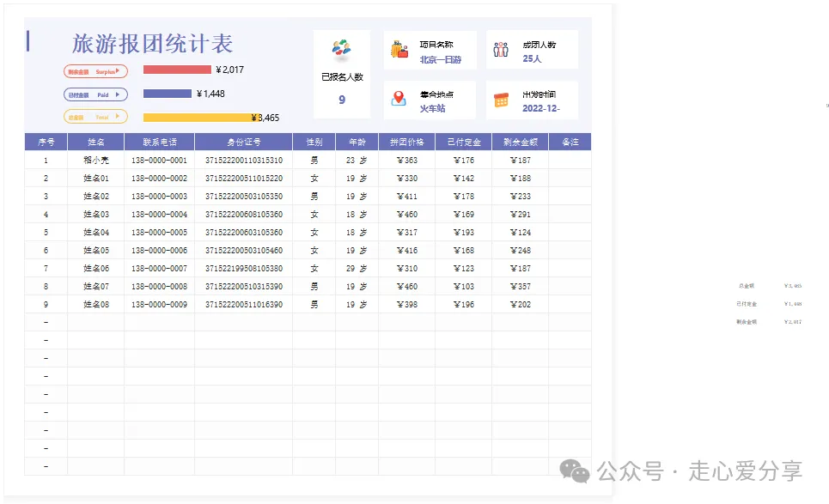
Task: Select age cell 23 岁
Action: [x=357, y=160]
